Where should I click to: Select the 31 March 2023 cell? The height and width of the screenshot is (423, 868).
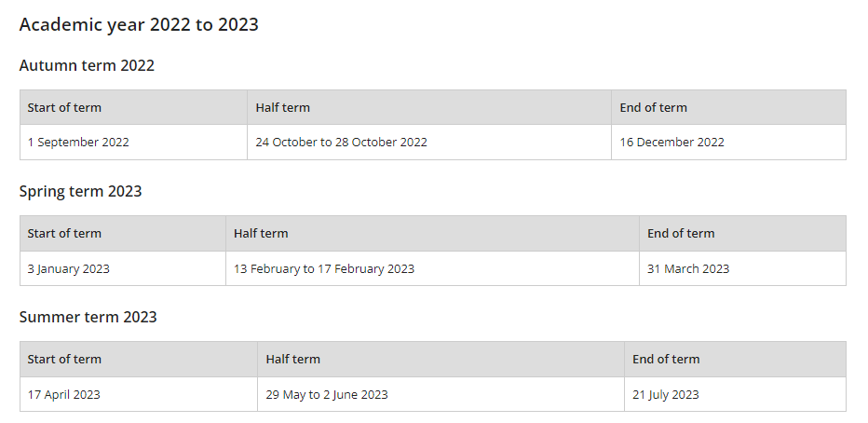pos(742,269)
